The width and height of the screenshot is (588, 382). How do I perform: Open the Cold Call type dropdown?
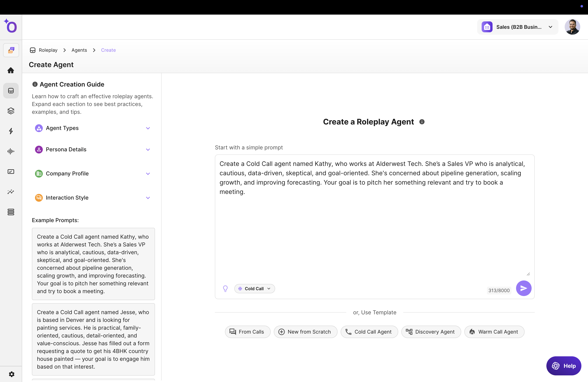[255, 289]
